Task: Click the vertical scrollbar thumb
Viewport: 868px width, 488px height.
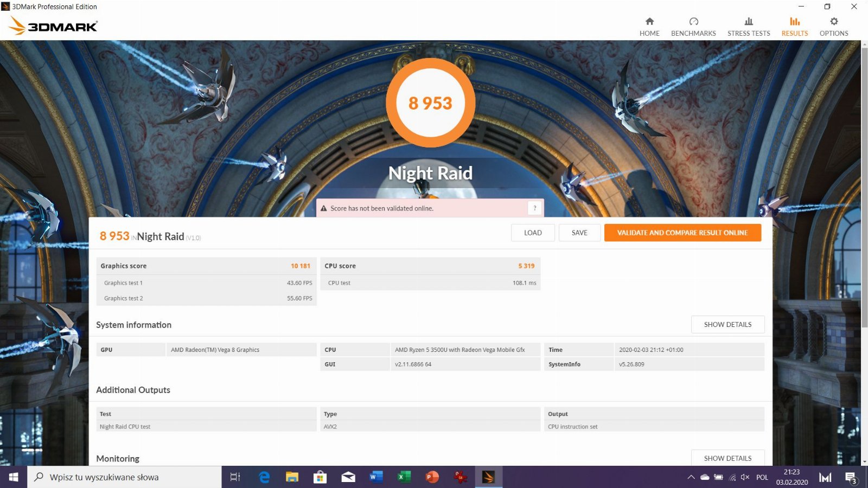Action: click(864, 187)
